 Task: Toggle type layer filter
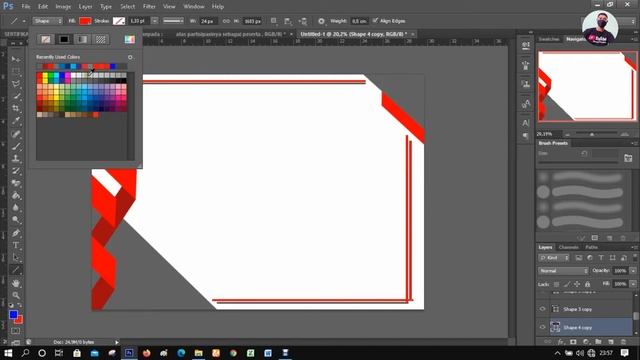tap(601, 258)
